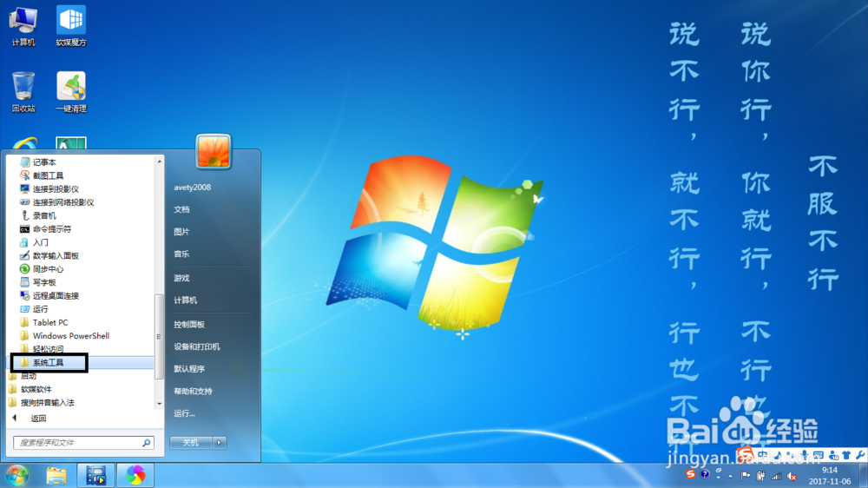Viewport: 868px width, 488px height.
Task: Expand the shutdown options arrow next to 关机
Action: [x=220, y=443]
